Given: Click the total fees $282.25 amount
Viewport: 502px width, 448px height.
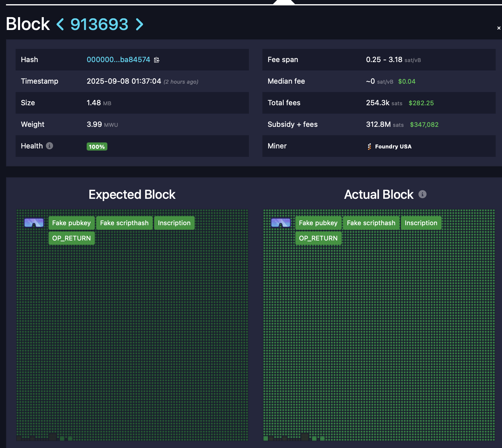Looking at the screenshot, I should tap(421, 103).
